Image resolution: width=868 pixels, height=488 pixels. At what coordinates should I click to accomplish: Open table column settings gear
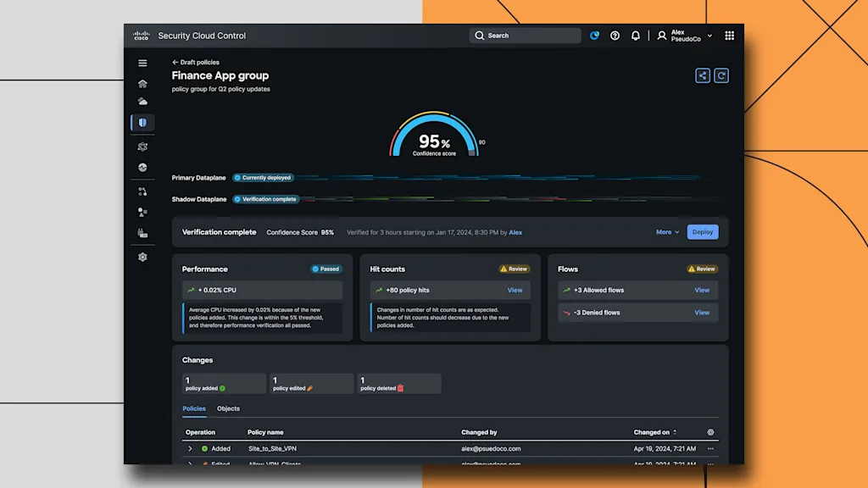710,432
